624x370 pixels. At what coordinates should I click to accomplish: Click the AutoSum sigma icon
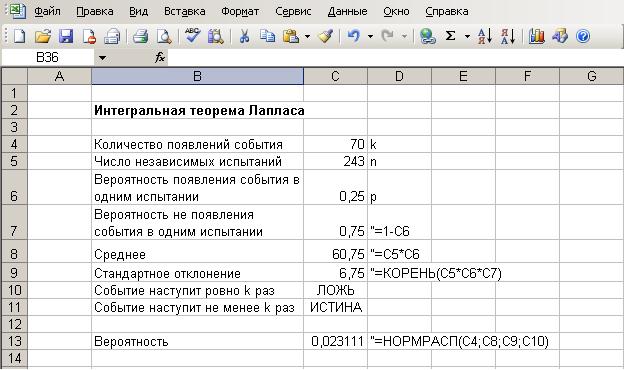[450, 36]
